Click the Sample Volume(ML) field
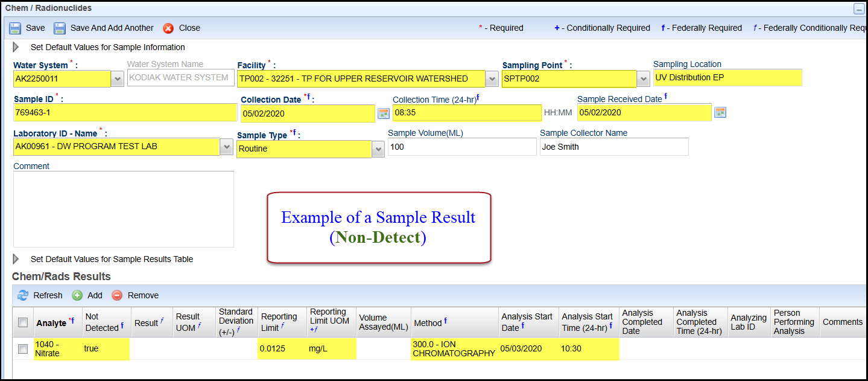This screenshot has width=868, height=381. tap(461, 147)
